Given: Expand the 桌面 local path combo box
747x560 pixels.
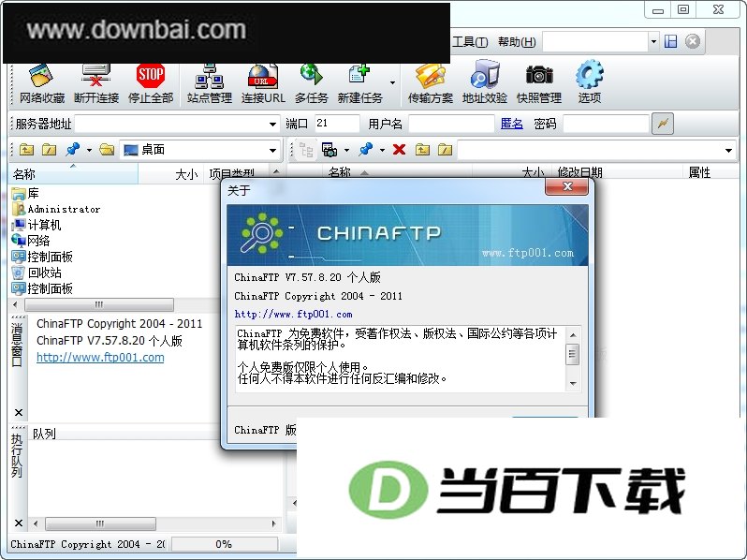Looking at the screenshot, I should pos(272,150).
